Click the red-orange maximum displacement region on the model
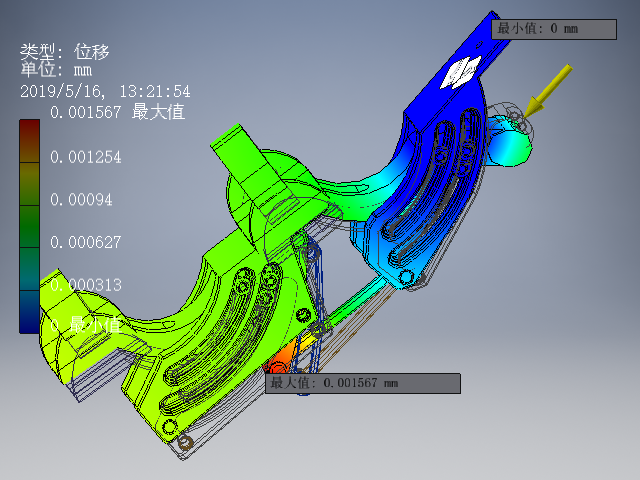This screenshot has height=480, width=640. pos(282,359)
